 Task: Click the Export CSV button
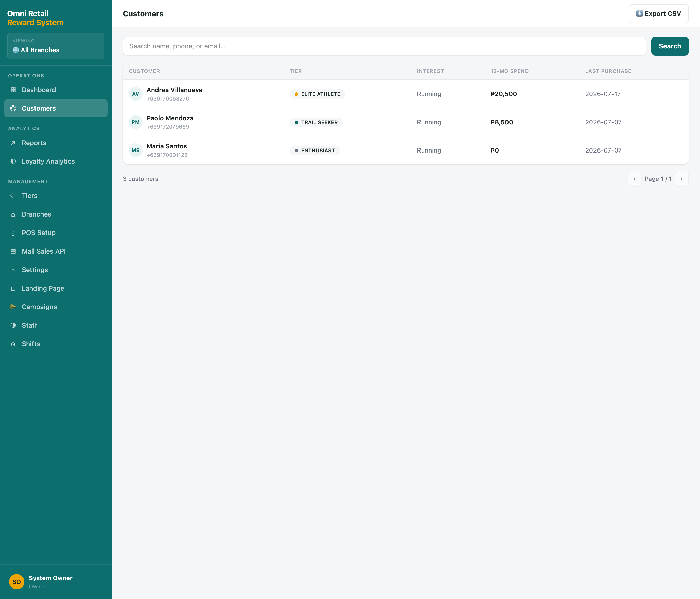[x=658, y=14]
